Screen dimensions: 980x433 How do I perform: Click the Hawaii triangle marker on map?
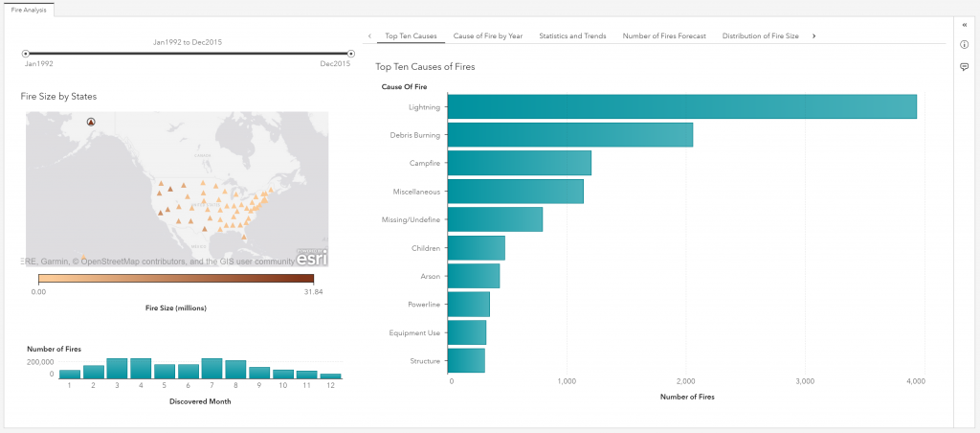click(84, 256)
